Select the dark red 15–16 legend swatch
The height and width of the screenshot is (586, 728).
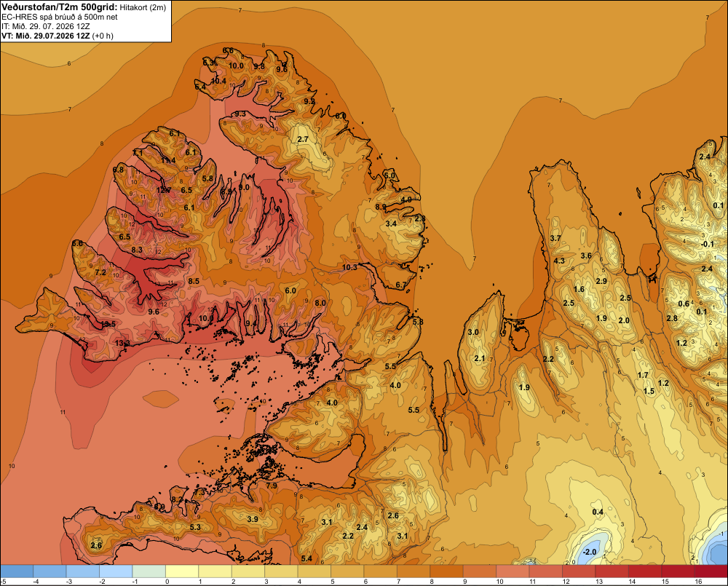(678, 571)
